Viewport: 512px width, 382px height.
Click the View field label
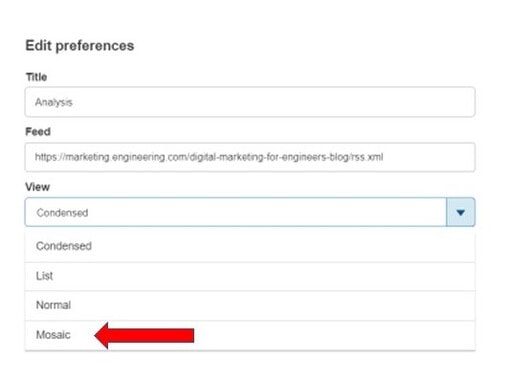(38, 187)
